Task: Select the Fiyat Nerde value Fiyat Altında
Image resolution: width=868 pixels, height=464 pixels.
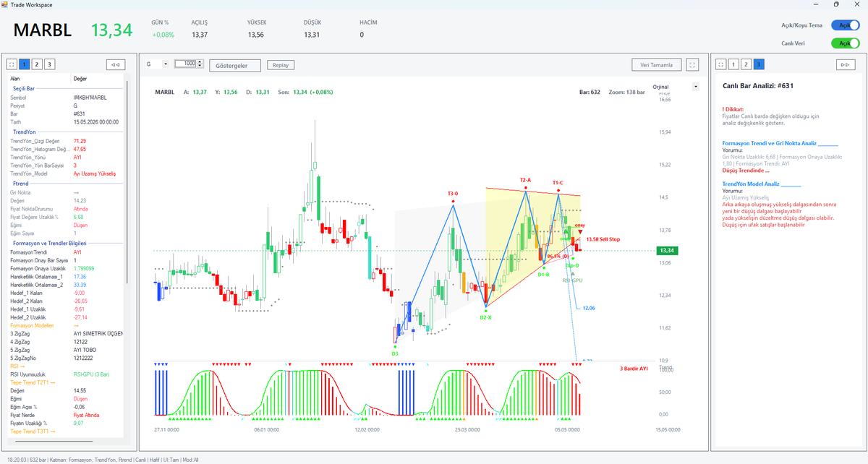Action: (85, 416)
